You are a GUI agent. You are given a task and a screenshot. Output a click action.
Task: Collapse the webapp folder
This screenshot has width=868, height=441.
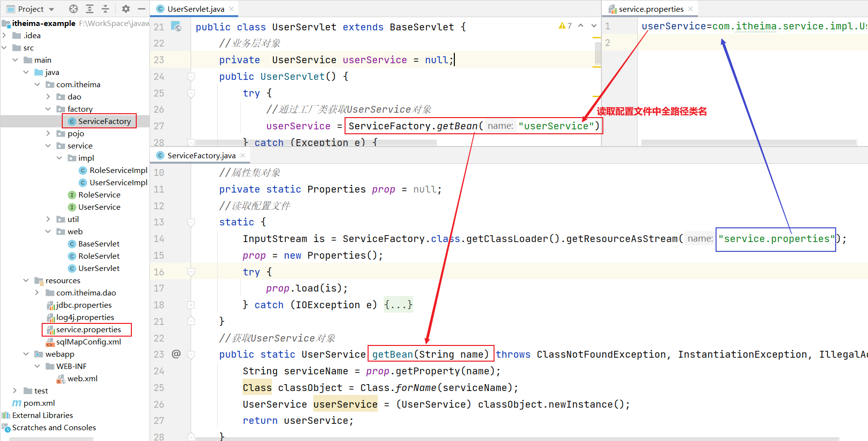(26, 354)
